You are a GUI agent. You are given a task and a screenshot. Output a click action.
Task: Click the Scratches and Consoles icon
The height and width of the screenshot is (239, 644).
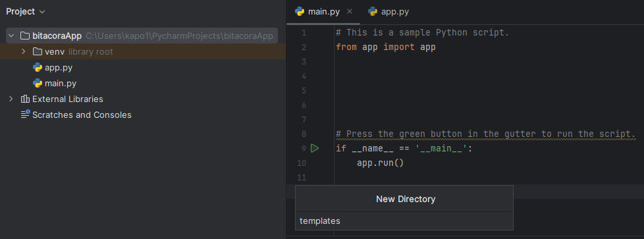coord(25,115)
